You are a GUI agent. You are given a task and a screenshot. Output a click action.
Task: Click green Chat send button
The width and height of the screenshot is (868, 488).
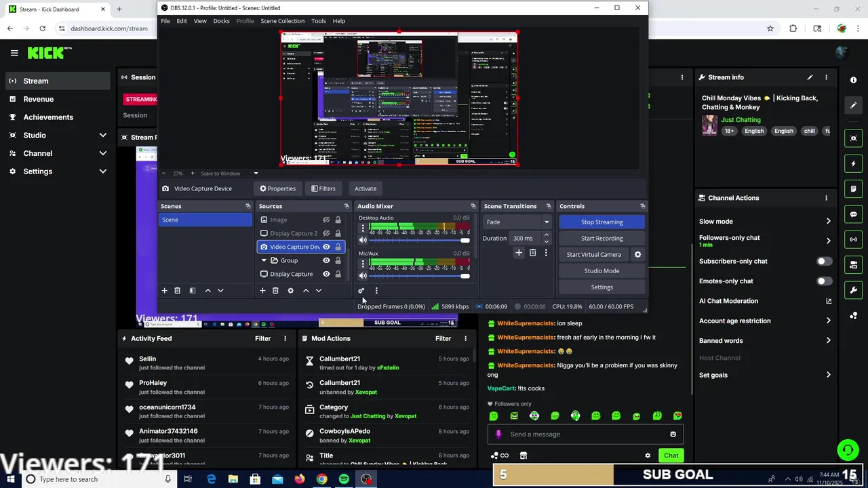671,455
